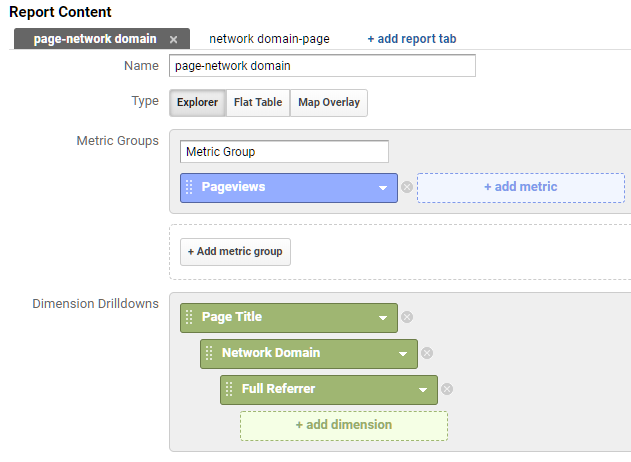The image size is (631, 462).
Task: Expand the Page Title dimension dropdown
Action: (x=383, y=318)
